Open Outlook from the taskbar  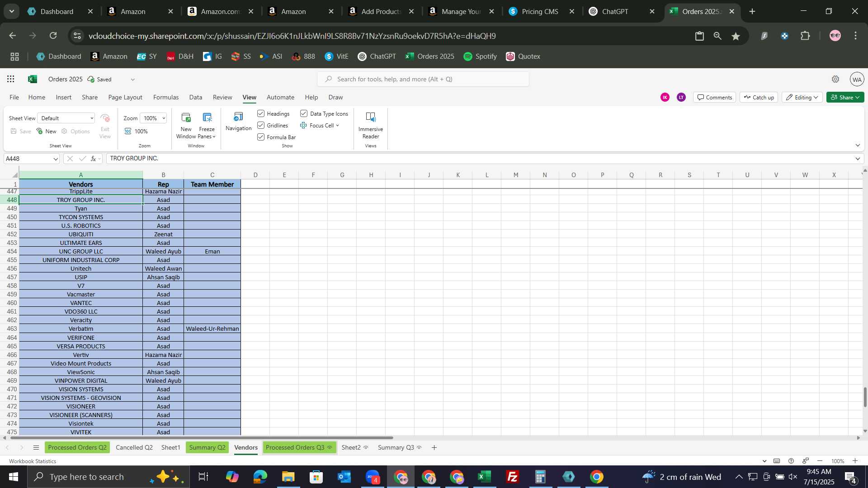pyautogui.click(x=344, y=477)
